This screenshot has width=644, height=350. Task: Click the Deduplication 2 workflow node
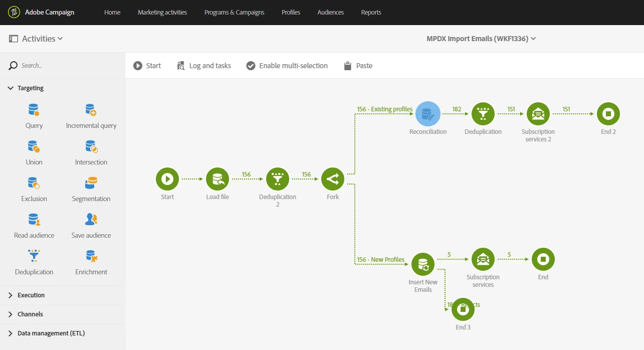[278, 179]
